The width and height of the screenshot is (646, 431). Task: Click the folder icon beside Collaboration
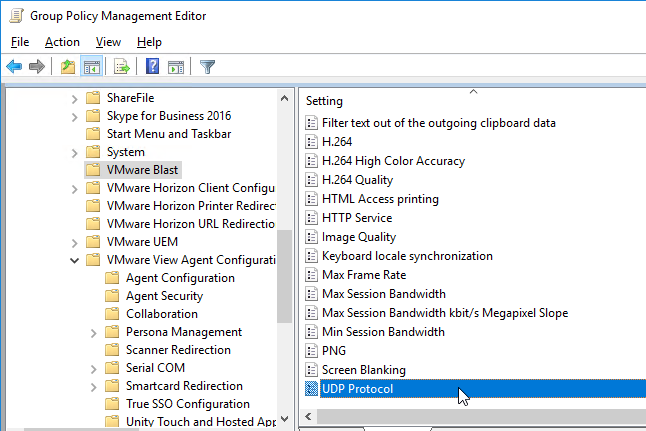112,314
